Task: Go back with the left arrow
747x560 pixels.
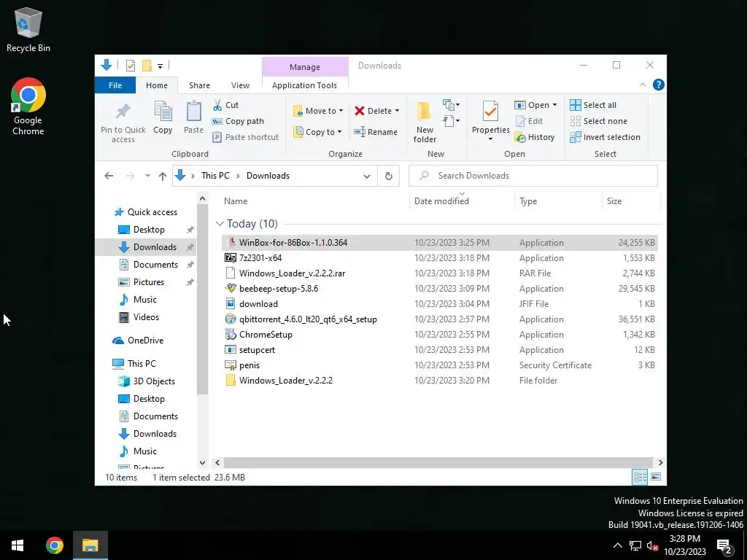Action: (109, 176)
